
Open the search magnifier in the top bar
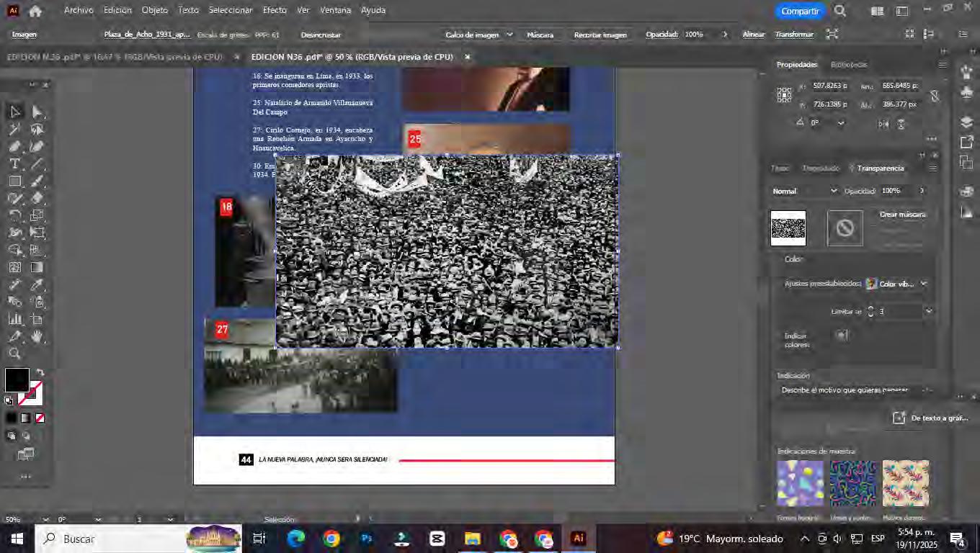(x=840, y=11)
